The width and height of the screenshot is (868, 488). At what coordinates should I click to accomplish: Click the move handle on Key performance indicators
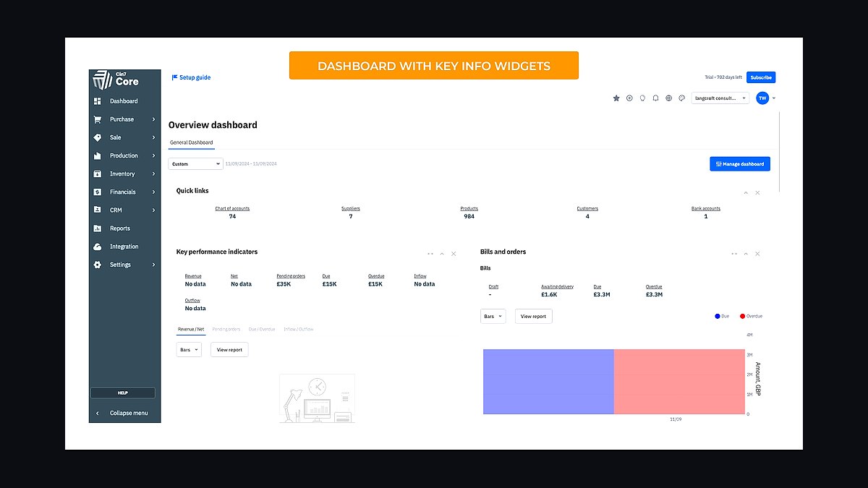tap(430, 254)
